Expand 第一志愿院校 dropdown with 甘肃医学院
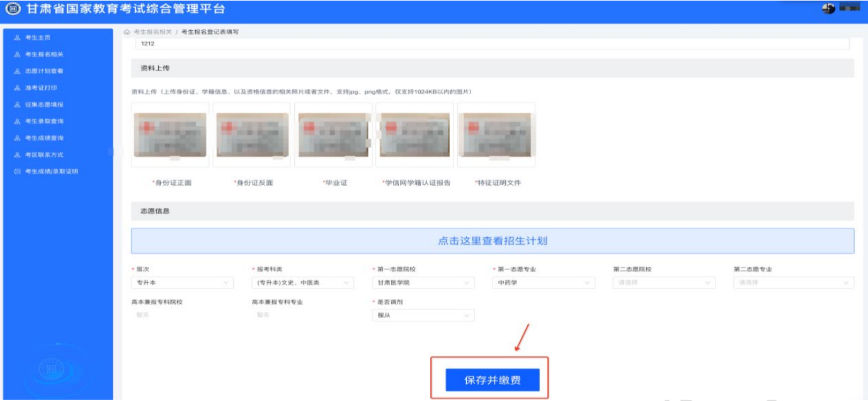Viewport: 868px width, 401px height. tap(423, 283)
